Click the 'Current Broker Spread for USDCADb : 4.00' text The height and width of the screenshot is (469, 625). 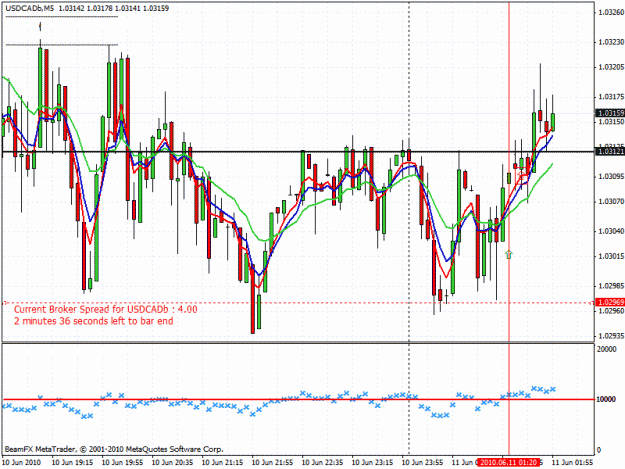point(106,309)
